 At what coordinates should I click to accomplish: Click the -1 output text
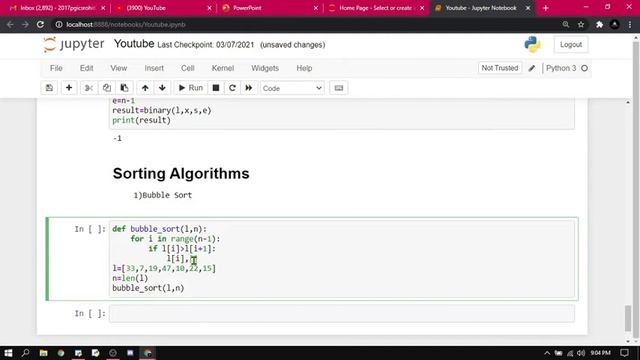pos(117,138)
